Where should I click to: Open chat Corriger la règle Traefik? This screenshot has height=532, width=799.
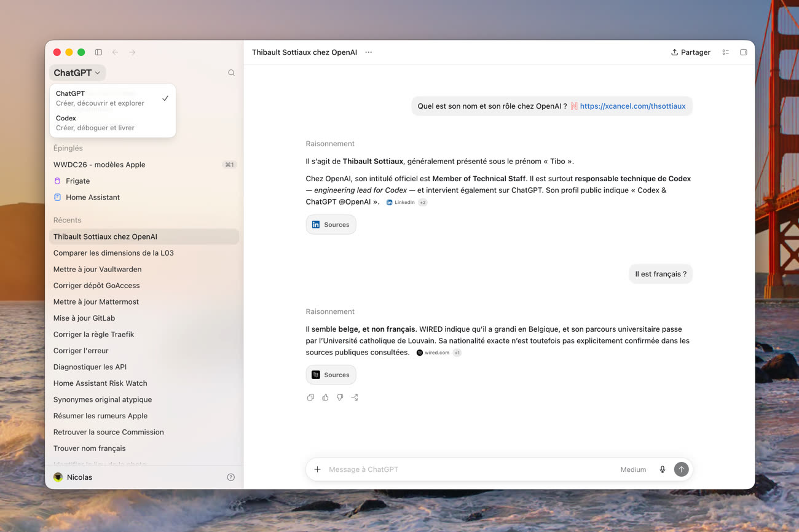(x=144, y=334)
